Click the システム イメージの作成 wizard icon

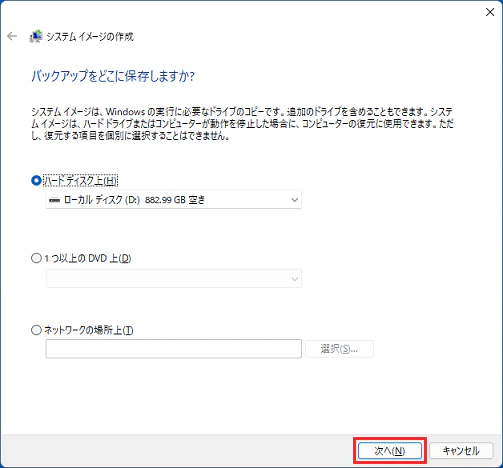coord(36,36)
